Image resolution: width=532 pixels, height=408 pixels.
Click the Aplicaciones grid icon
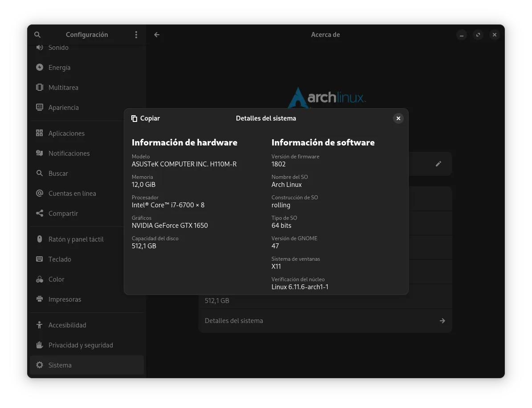pos(40,133)
